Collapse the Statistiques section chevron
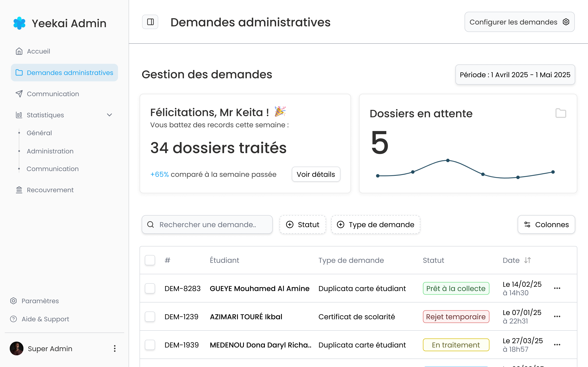Image resolution: width=588 pixels, height=367 pixels. pos(109,115)
